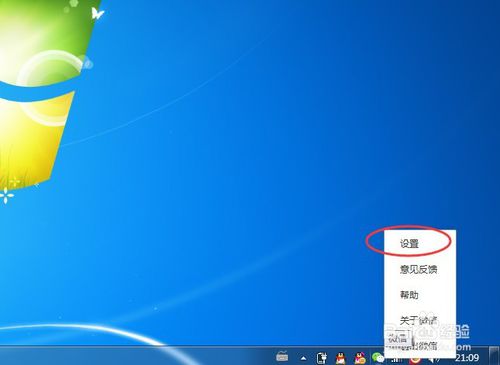The width and height of the screenshot is (500, 365).
Task: Choose 意见反馈 from the context menu
Action: pos(420,269)
